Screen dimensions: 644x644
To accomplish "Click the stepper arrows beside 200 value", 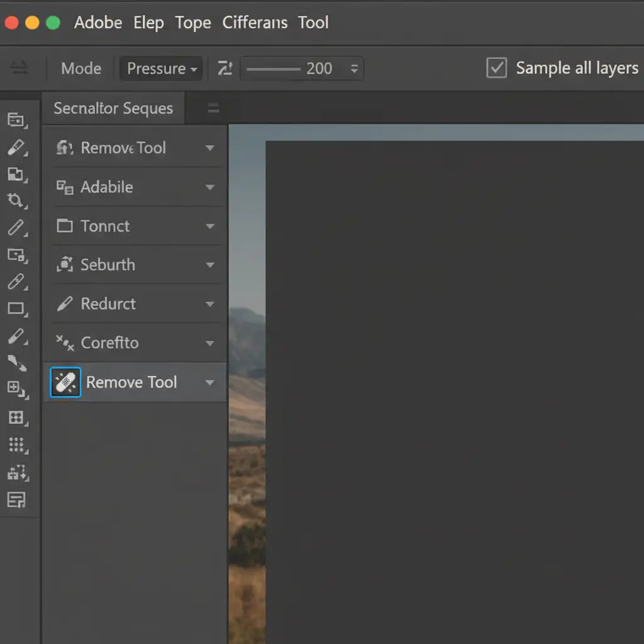I will click(x=354, y=69).
